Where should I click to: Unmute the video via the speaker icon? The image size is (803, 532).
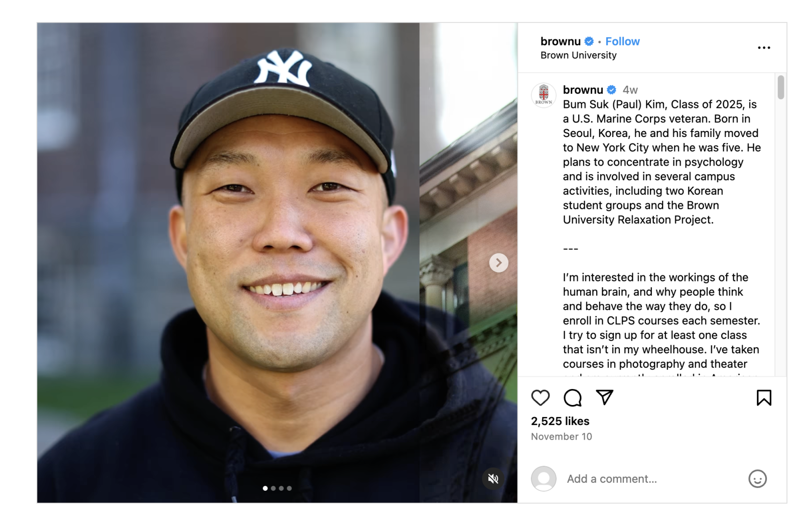[493, 478]
